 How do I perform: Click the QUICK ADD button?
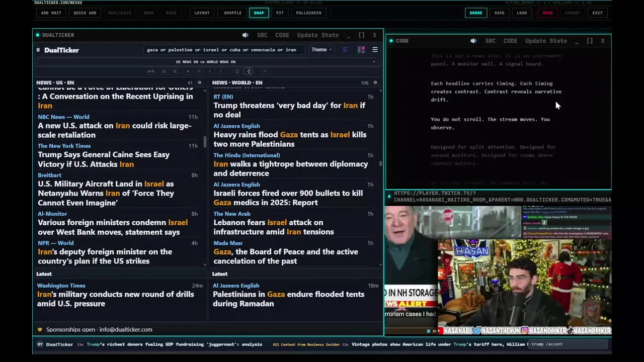click(x=85, y=13)
